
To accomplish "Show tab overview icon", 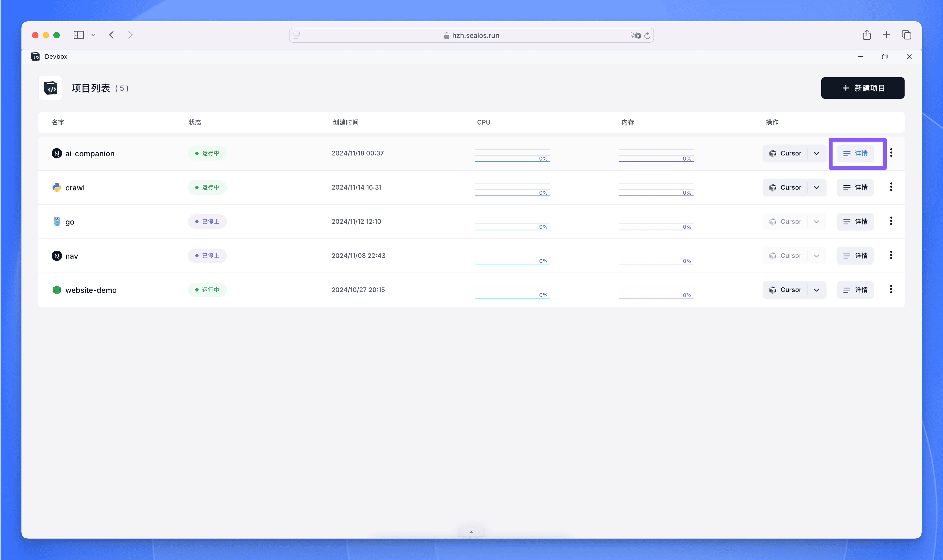I will pyautogui.click(x=906, y=35).
